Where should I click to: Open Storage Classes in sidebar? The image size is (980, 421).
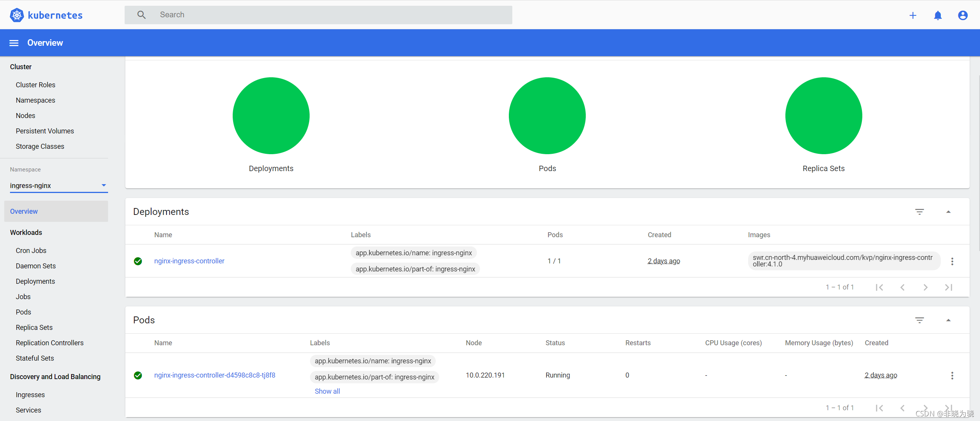(40, 146)
